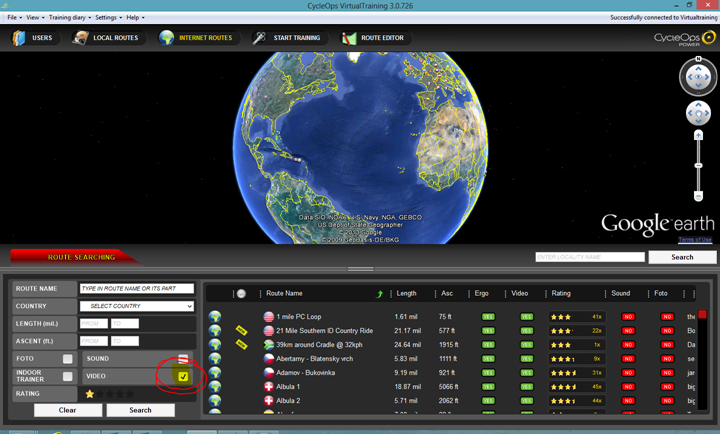
Task: Sort by the Ergo column header
Action: [481, 293]
